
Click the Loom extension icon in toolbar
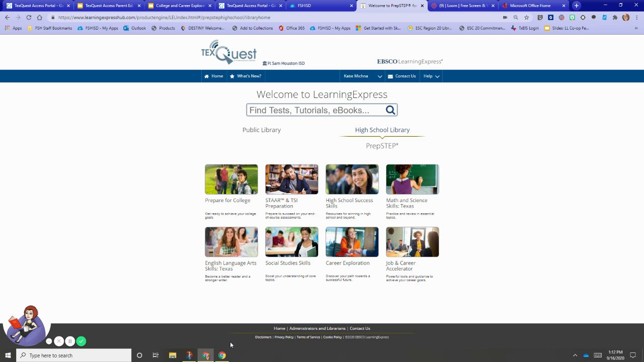(x=561, y=17)
